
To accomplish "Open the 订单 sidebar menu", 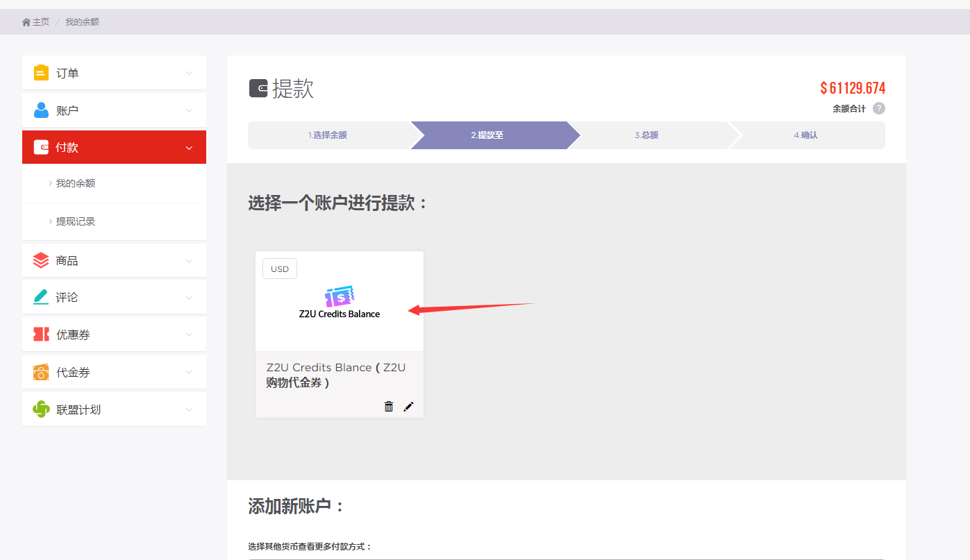I will coord(114,73).
